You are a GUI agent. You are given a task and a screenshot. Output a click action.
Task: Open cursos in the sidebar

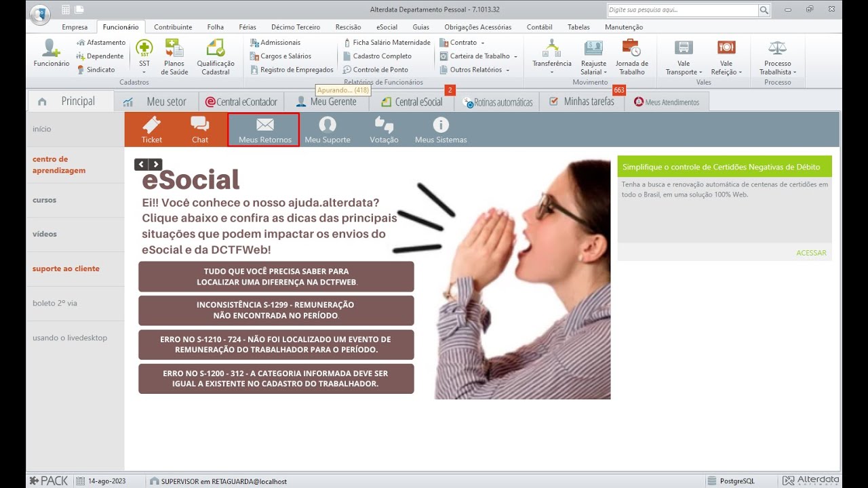pyautogui.click(x=45, y=200)
